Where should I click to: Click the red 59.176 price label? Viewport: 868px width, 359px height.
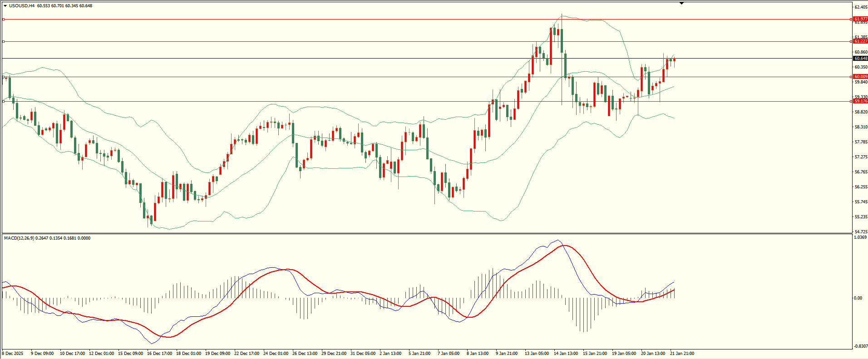pyautogui.click(x=860, y=101)
